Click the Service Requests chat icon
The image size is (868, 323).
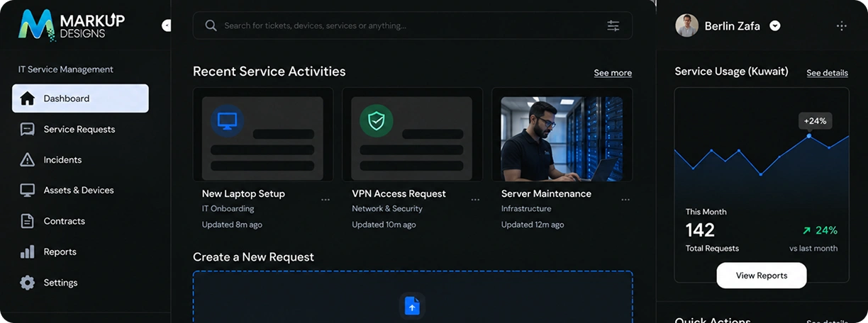27,130
